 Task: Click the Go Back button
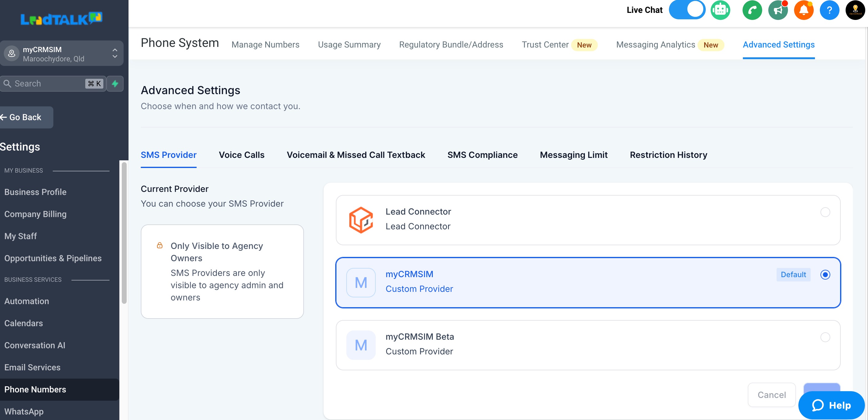[x=26, y=117]
